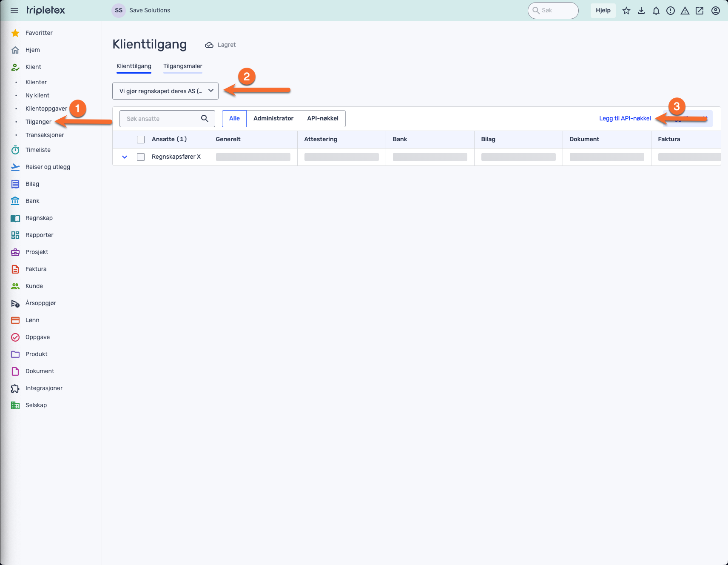
Task: Expand the Regnskapsfører X row chevron
Action: click(125, 157)
